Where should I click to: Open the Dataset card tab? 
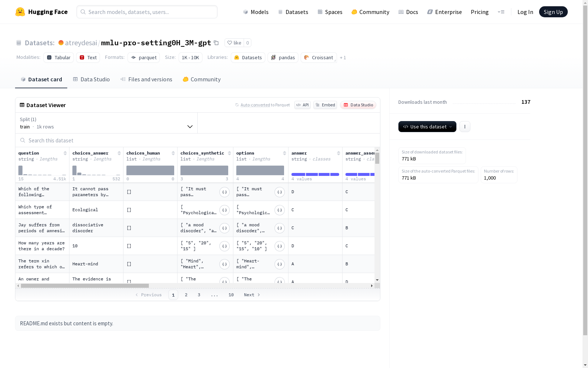coord(41,79)
